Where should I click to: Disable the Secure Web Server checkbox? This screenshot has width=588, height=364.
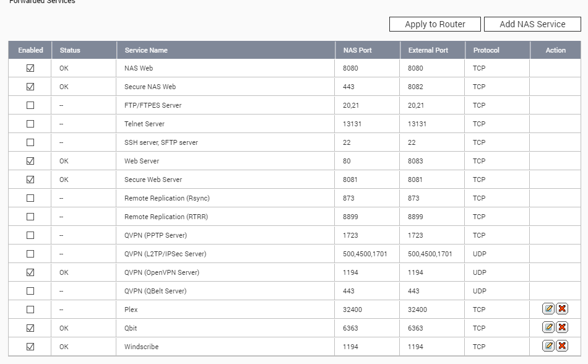[x=30, y=180]
